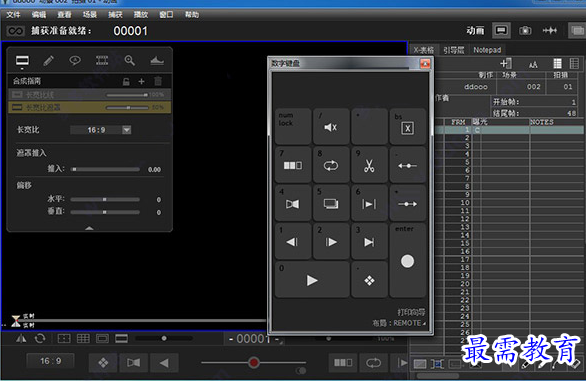Click the 16:9 button at bottom left

[x=51, y=361]
